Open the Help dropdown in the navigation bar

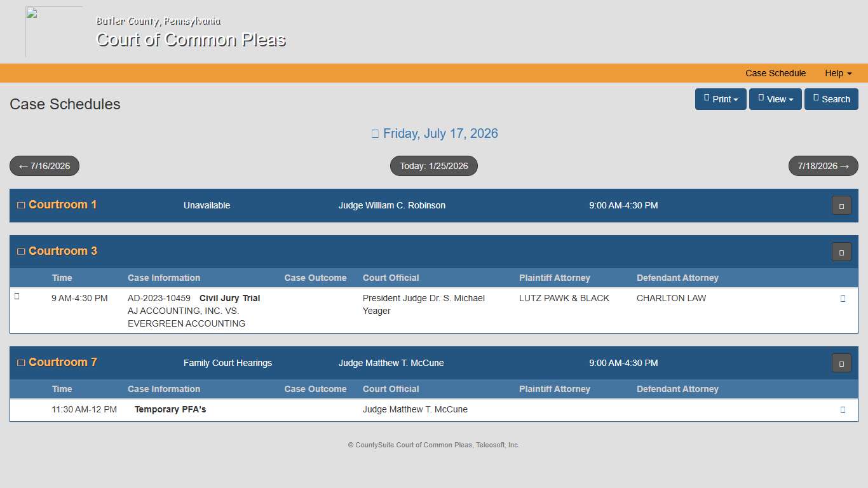(x=837, y=73)
